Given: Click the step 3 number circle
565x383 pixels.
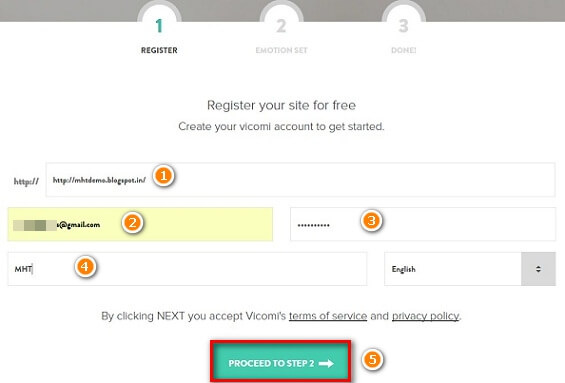Looking at the screenshot, I should click(x=404, y=22).
